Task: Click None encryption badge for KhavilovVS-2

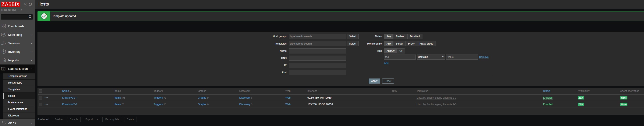Action: click(624, 104)
